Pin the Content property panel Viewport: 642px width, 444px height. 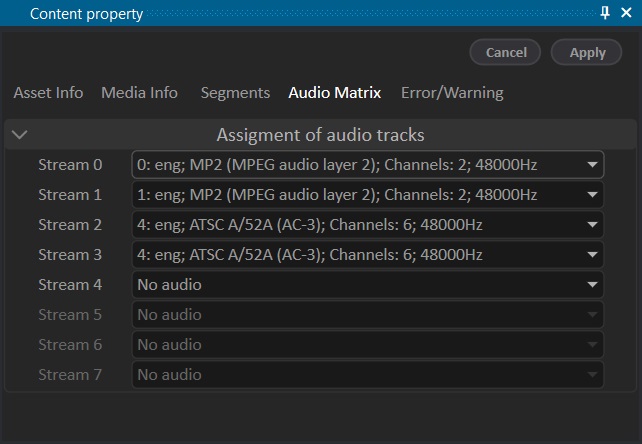point(605,13)
